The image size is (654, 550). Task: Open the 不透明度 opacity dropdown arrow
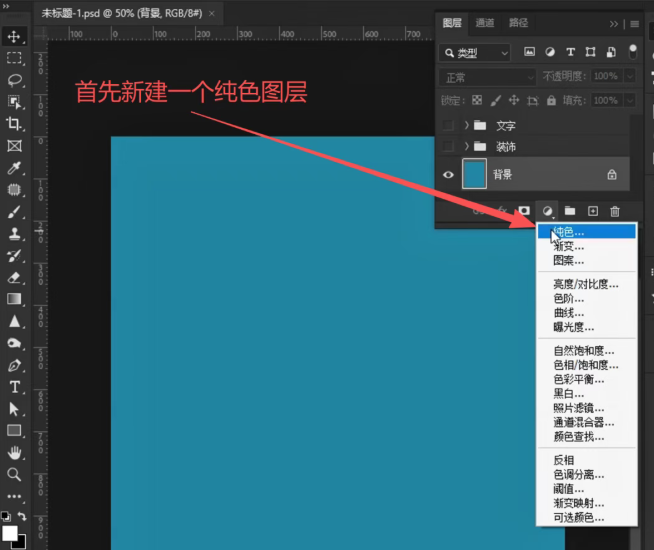pos(630,76)
